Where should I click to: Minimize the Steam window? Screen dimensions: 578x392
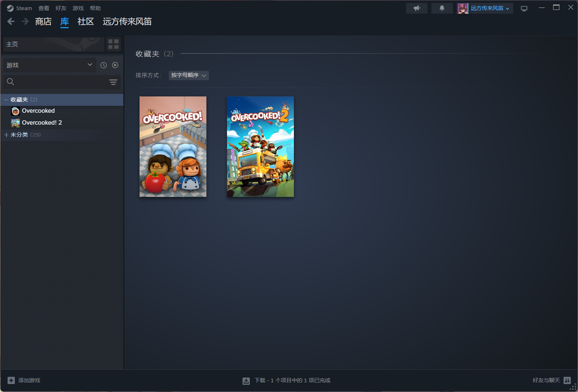(x=542, y=8)
